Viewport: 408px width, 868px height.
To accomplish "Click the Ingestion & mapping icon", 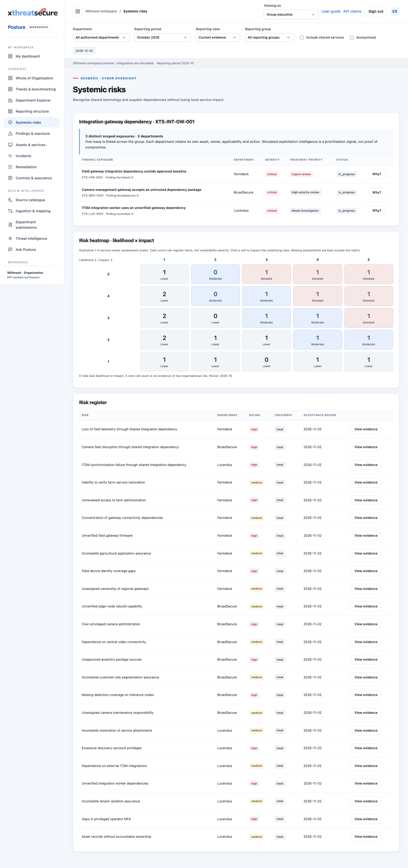I will [x=10, y=211].
